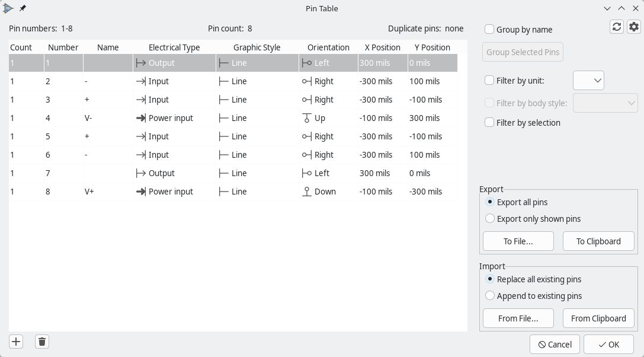The width and height of the screenshot is (644, 357).
Task: Open the column settings gear icon
Action: pos(634,27)
